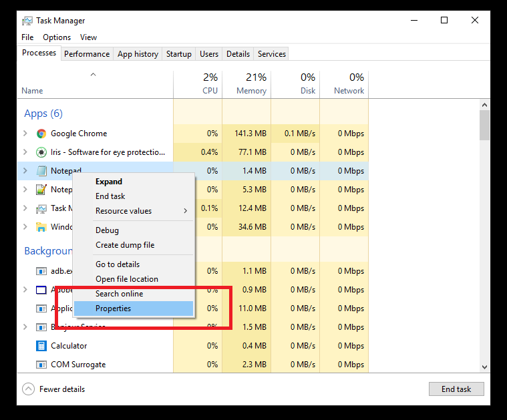Expand the Notepad++ row chevron

[x=25, y=189]
